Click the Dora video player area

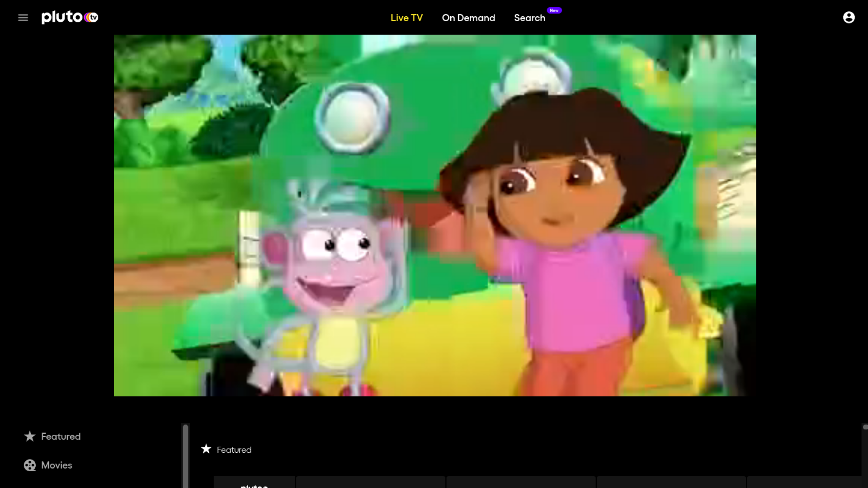click(x=434, y=216)
